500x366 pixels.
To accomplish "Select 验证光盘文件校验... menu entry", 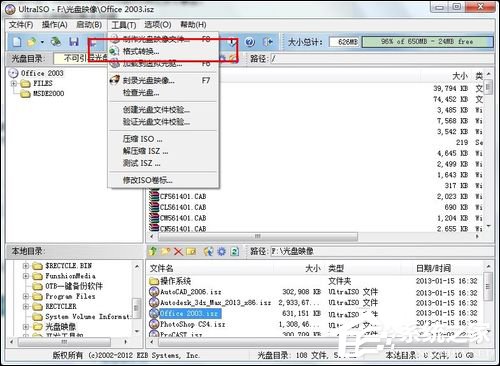I will click(x=163, y=122).
